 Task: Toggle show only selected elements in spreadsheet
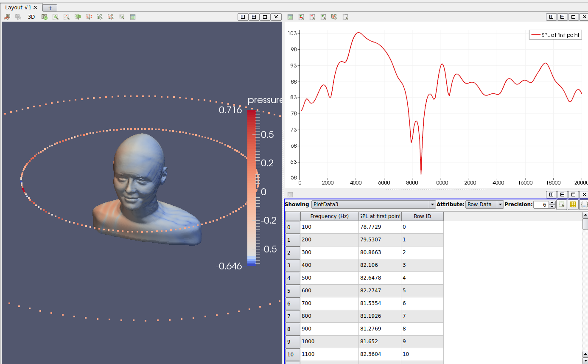(x=562, y=204)
